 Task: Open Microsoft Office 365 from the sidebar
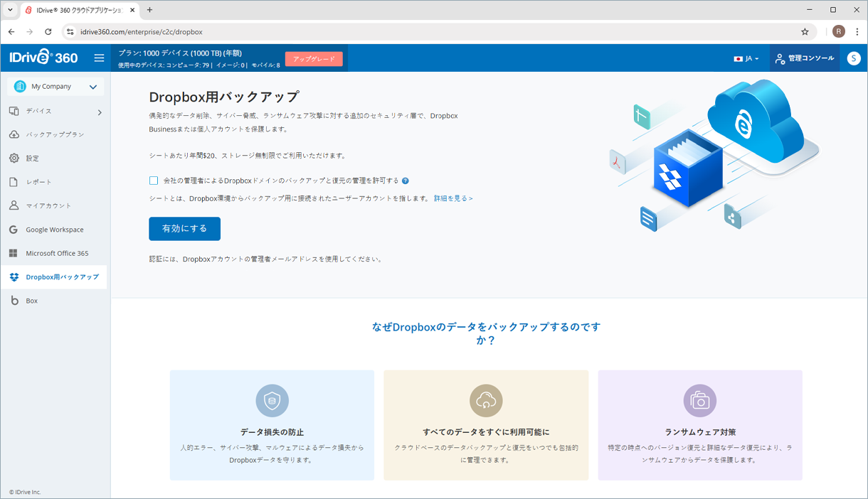pyautogui.click(x=14, y=253)
